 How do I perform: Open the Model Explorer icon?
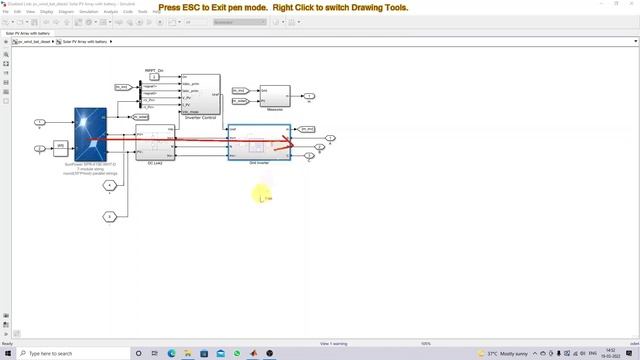click(x=103, y=22)
